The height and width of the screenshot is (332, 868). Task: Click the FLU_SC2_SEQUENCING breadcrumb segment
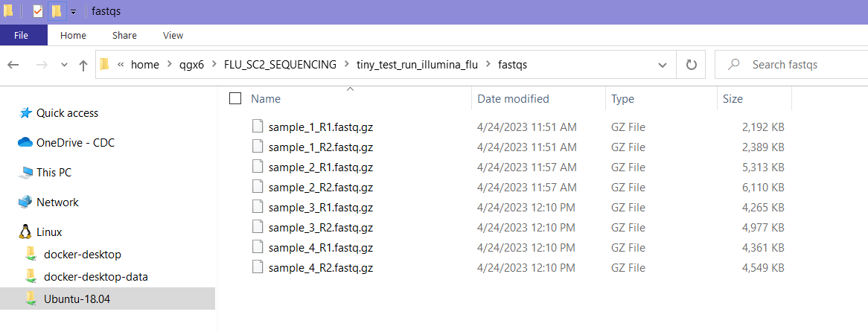[280, 65]
